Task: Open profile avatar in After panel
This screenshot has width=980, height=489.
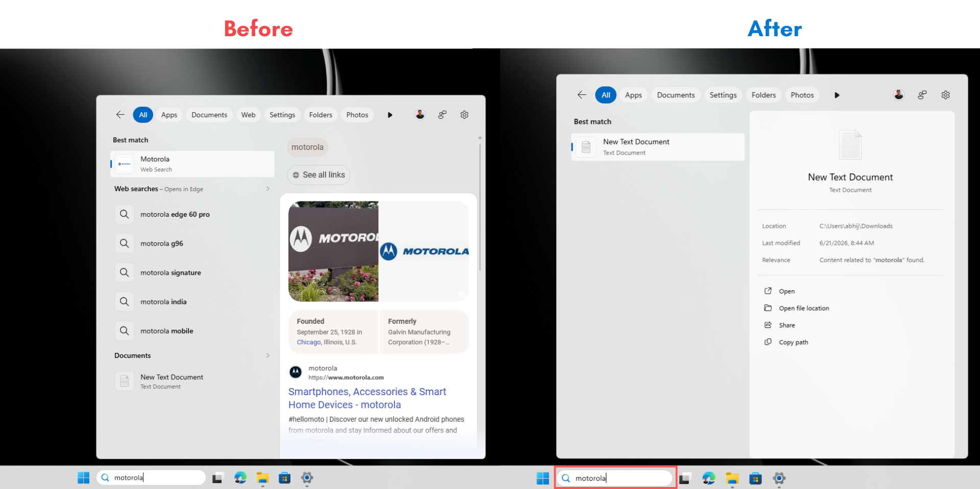Action: (899, 95)
